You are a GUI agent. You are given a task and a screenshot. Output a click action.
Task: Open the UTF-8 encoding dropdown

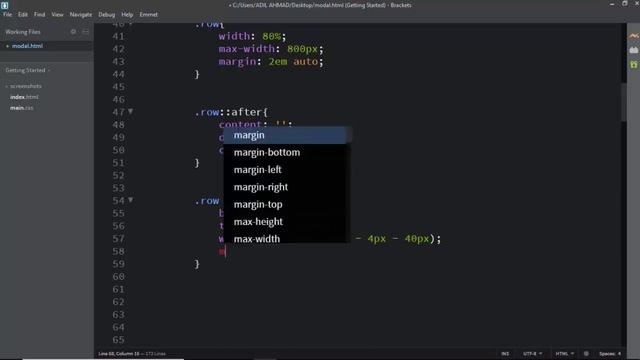pyautogui.click(x=532, y=353)
